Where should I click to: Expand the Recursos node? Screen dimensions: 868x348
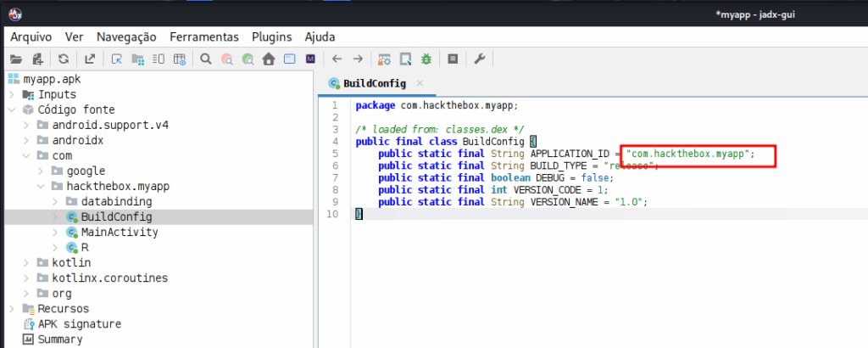(12, 309)
